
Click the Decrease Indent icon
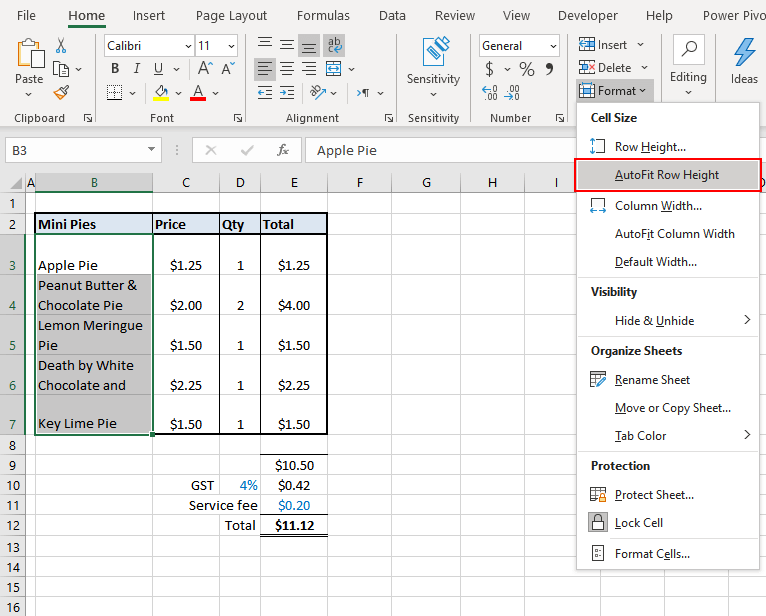tap(265, 92)
